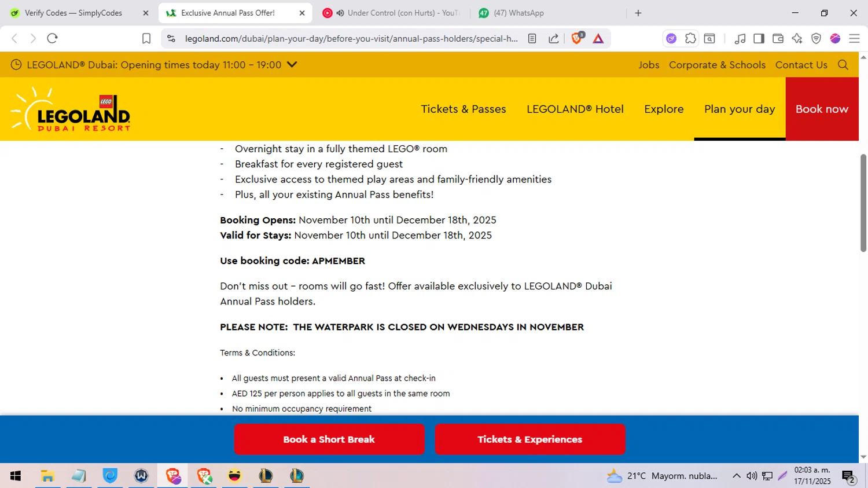Open Brave Rewards triangle icon
This screenshot has height=488, width=868.
tap(598, 39)
